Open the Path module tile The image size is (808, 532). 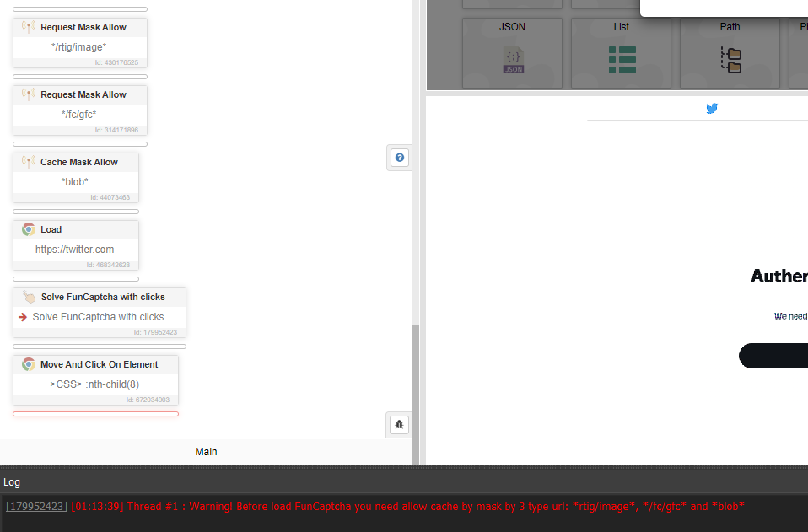[730, 53]
